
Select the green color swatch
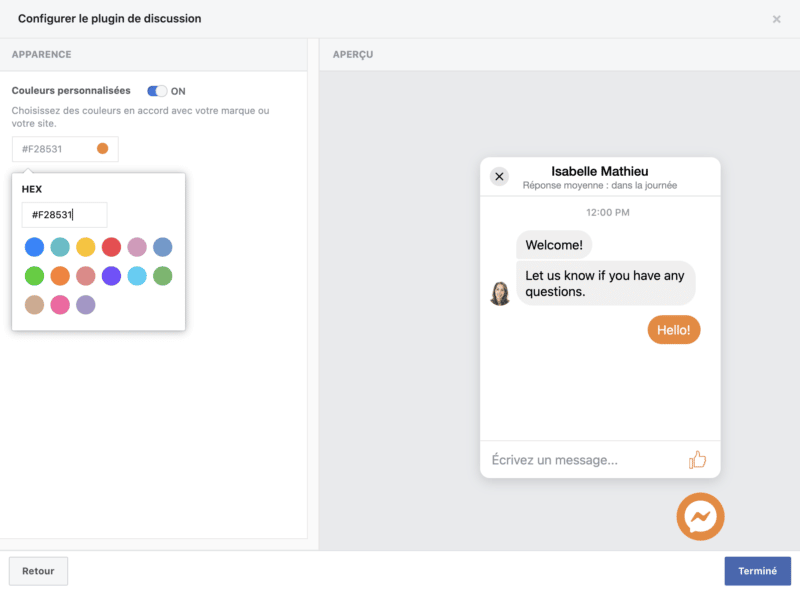pyautogui.click(x=35, y=276)
